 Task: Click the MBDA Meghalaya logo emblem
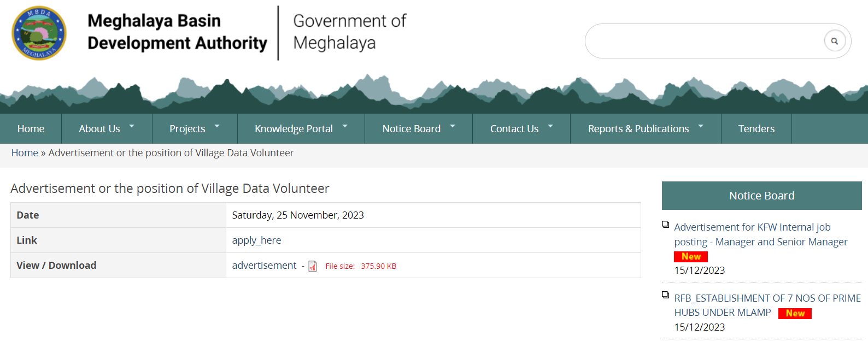click(x=39, y=33)
